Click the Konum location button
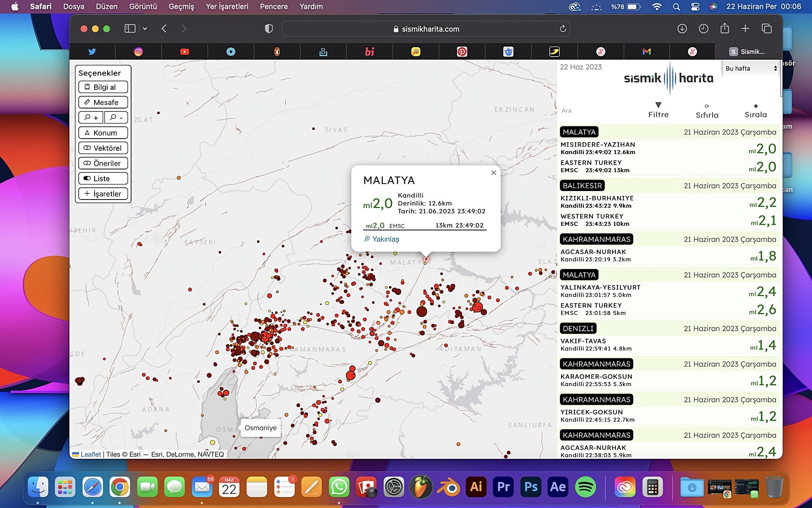 tap(103, 133)
